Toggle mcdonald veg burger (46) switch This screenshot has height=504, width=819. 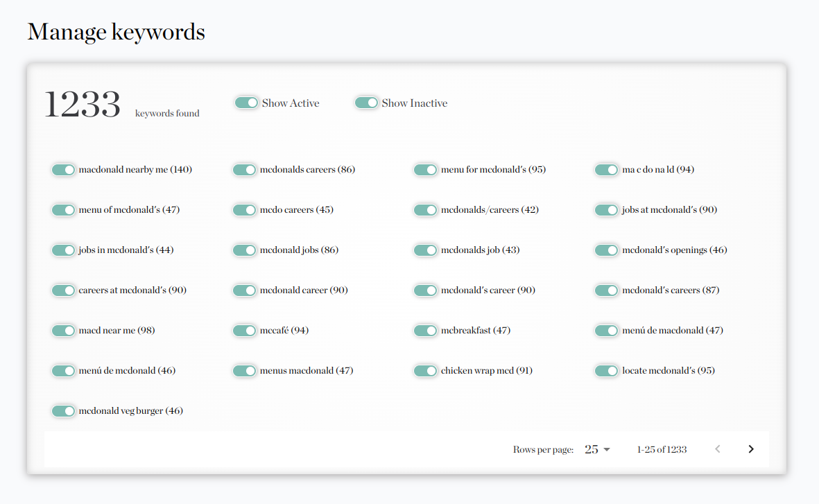point(63,411)
